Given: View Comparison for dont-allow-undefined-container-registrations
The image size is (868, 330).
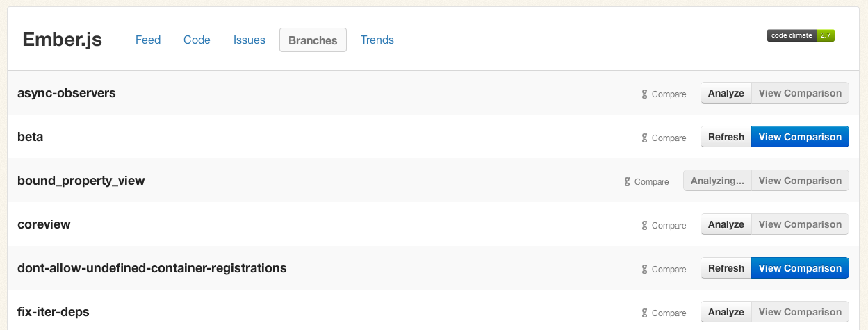Looking at the screenshot, I should [x=800, y=268].
